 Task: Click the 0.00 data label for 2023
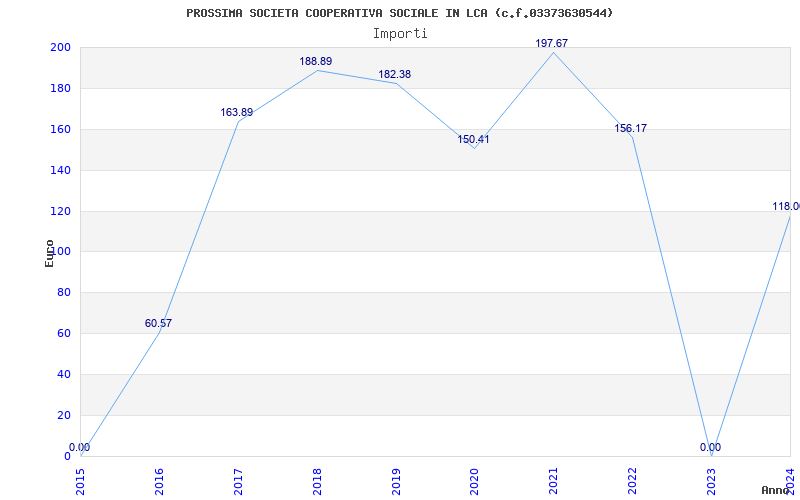pos(710,447)
